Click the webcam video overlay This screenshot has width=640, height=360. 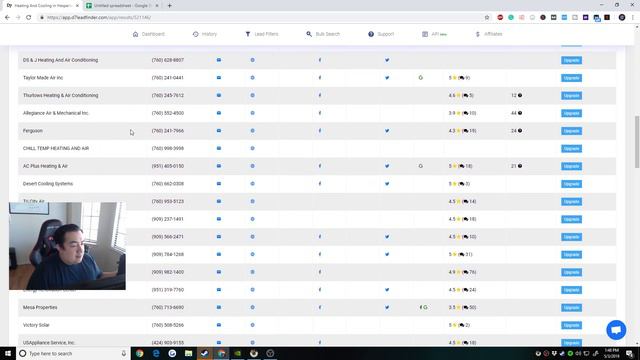pos(67,246)
